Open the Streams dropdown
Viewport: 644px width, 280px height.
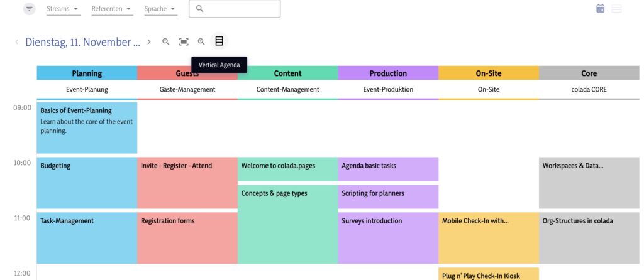[x=63, y=9]
